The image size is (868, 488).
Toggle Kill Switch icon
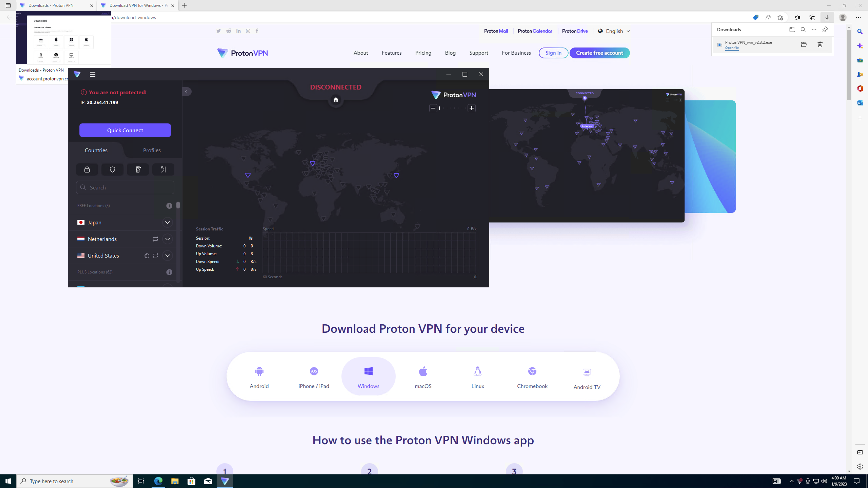(x=138, y=169)
